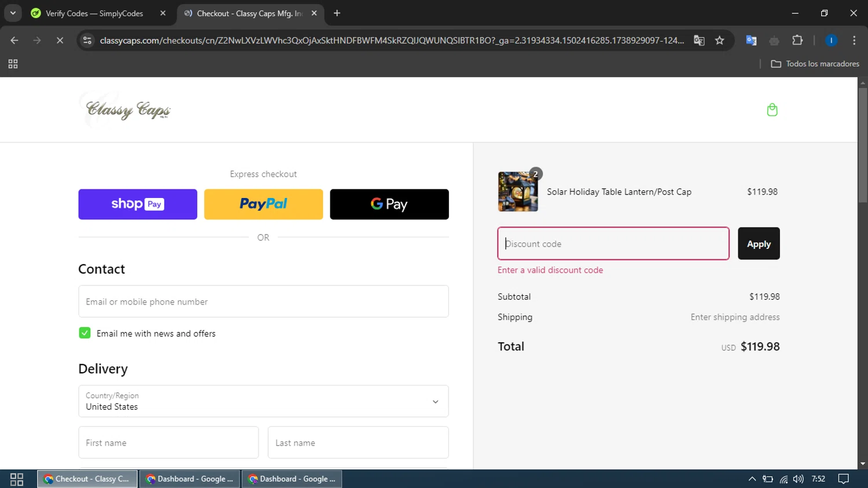Pay with Shop Pay express checkout
The width and height of the screenshot is (868, 488).
pyautogui.click(x=138, y=204)
